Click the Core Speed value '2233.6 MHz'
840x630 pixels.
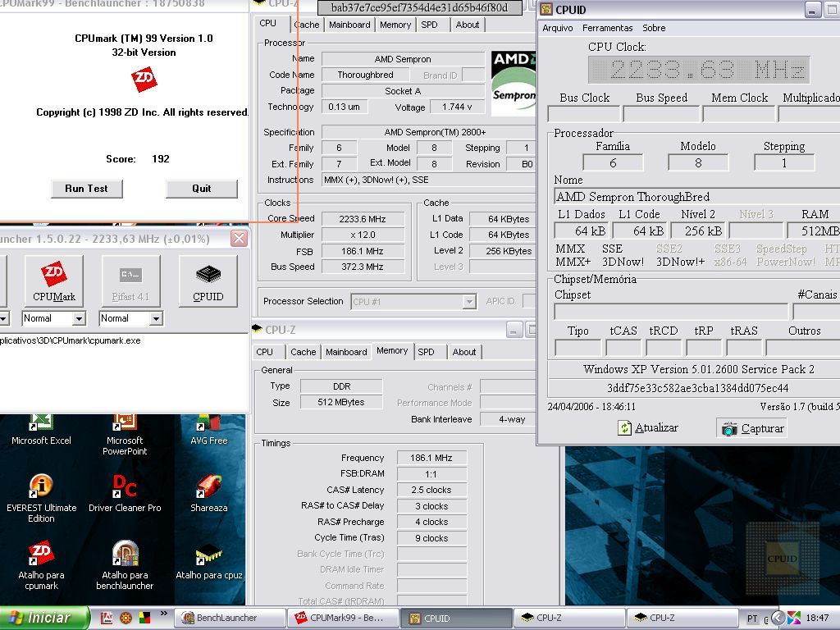363,219
